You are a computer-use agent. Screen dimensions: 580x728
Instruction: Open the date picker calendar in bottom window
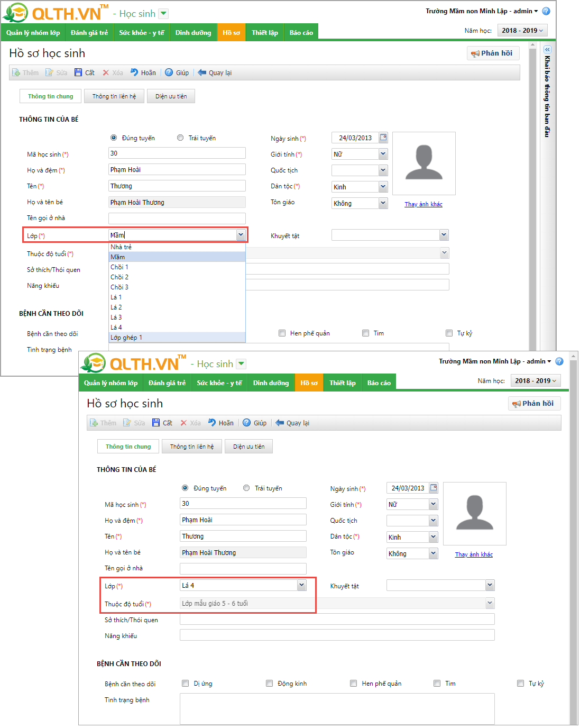434,488
